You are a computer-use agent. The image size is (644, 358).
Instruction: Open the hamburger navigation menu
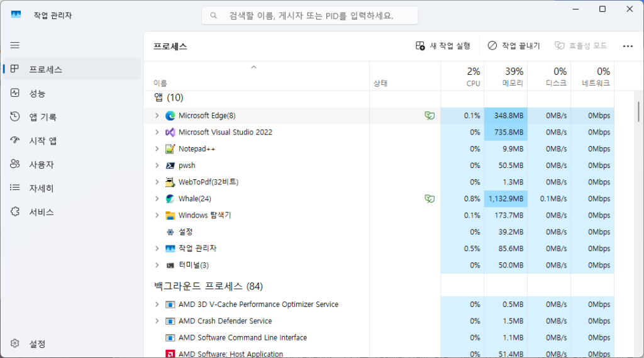(x=15, y=45)
